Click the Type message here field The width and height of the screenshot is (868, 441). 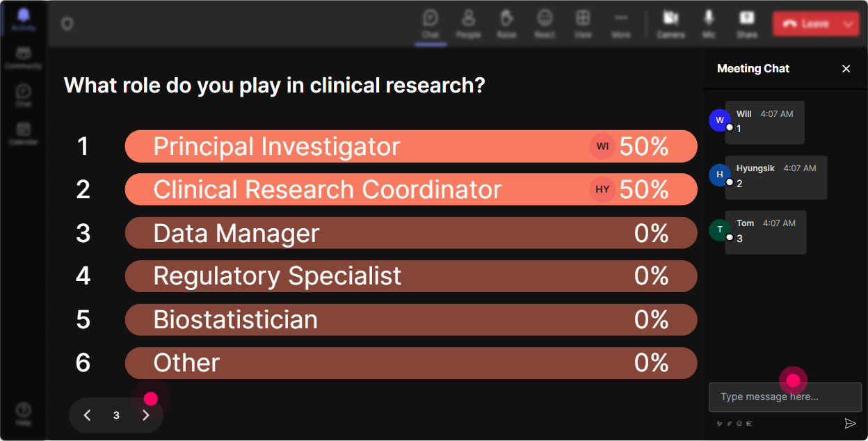785,397
